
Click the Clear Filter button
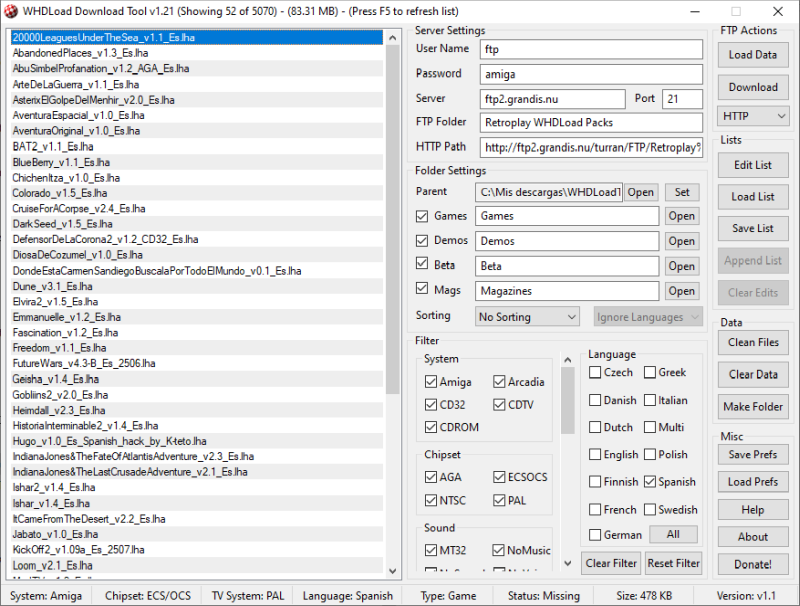tap(611, 564)
